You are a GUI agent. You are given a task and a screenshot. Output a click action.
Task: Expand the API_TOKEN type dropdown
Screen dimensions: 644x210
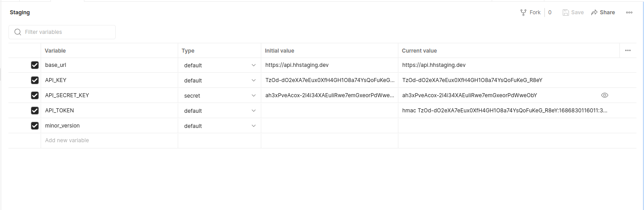click(x=219, y=111)
